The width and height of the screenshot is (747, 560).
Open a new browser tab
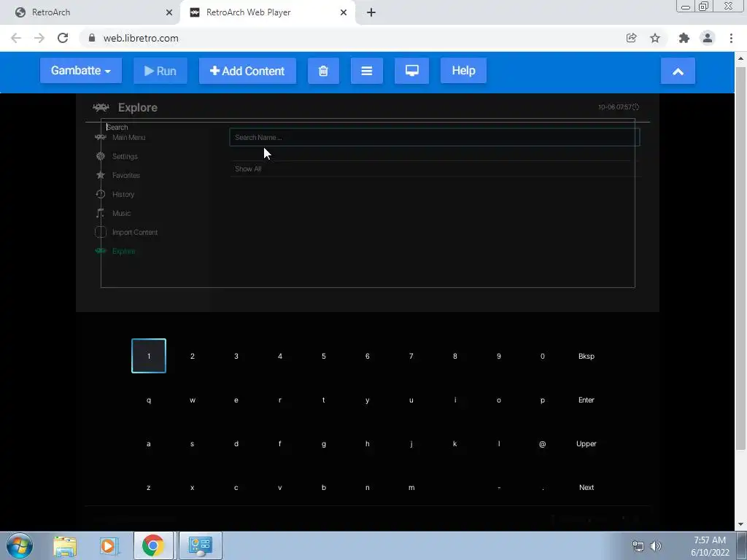tap(371, 12)
